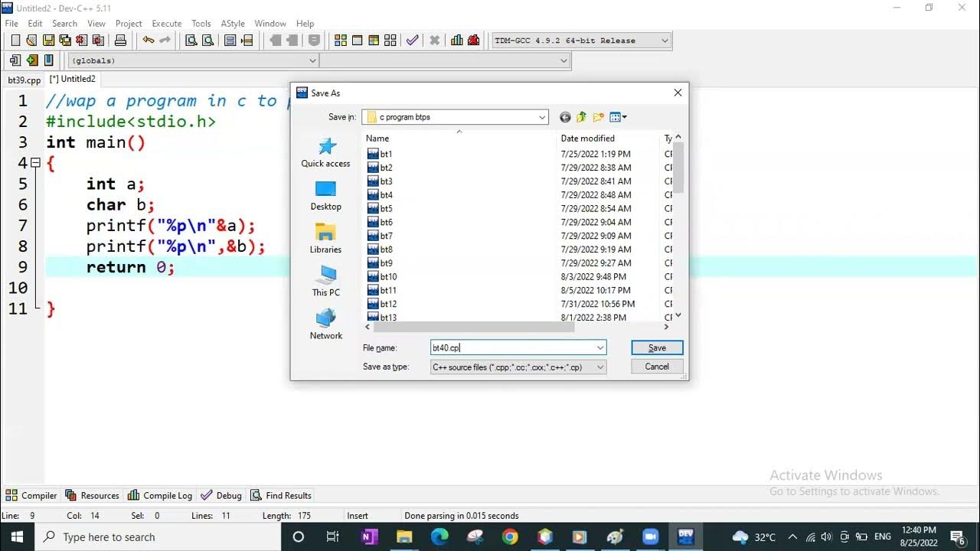Open Google Chrome from the taskbar

[x=510, y=536]
